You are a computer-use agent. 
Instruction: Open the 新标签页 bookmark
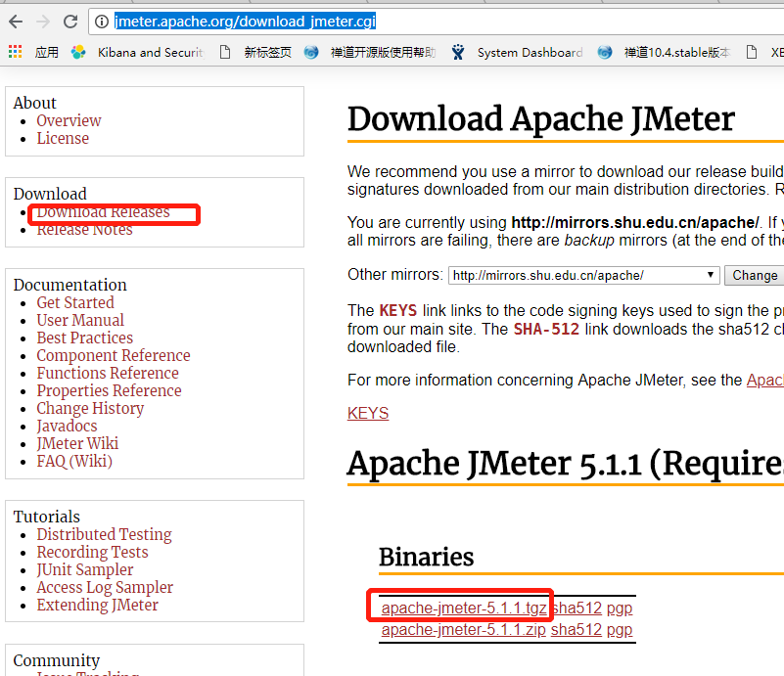click(x=255, y=52)
